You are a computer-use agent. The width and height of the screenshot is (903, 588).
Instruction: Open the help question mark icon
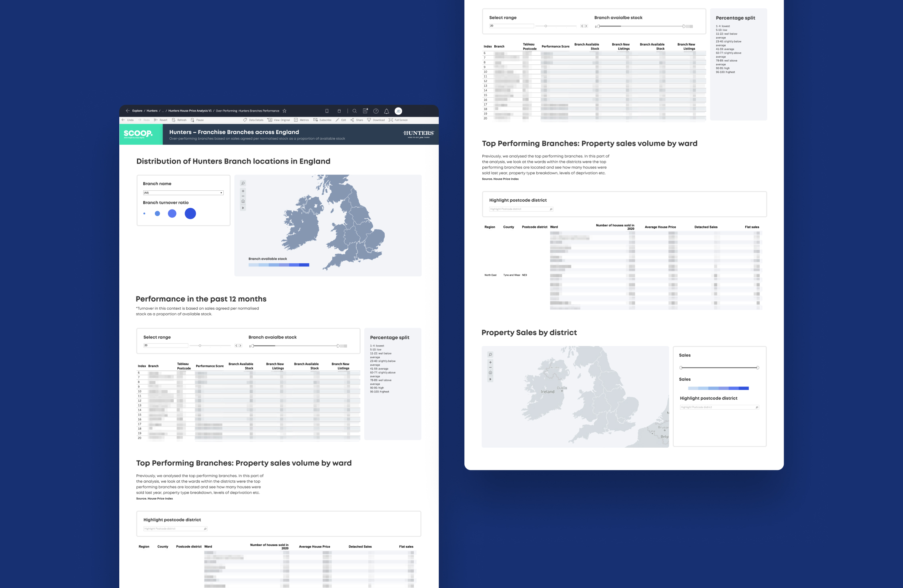pos(376,111)
